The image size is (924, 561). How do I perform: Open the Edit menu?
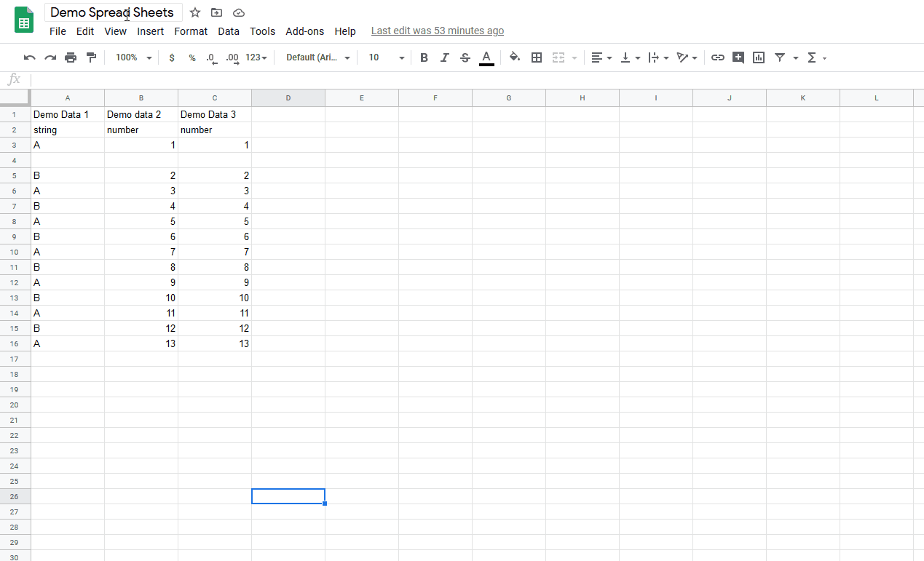coord(85,31)
